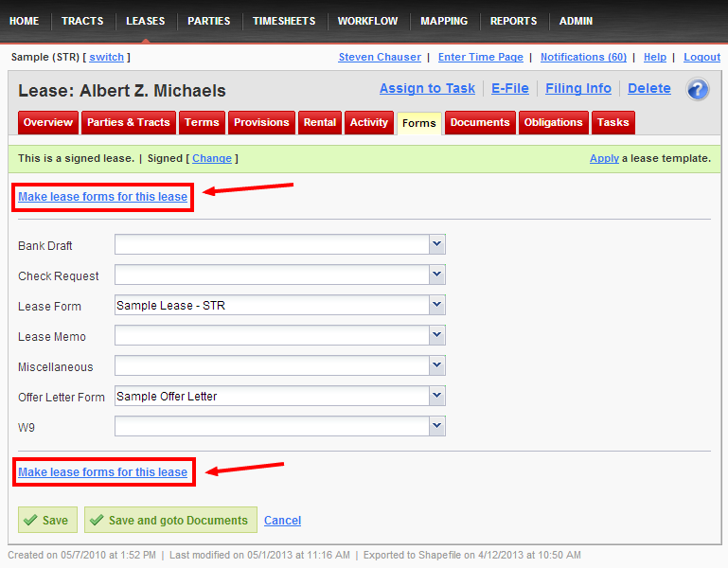Viewport: 728px width, 568px height.
Task: Click top Make lease forms link
Action: click(102, 197)
